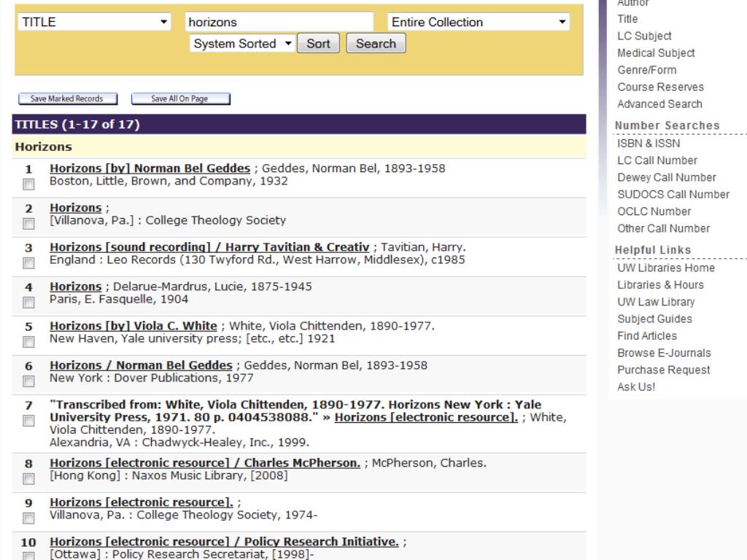Open Horizons sound recording Harry Tavitian record
This screenshot has height=560, width=747.
[209, 248]
